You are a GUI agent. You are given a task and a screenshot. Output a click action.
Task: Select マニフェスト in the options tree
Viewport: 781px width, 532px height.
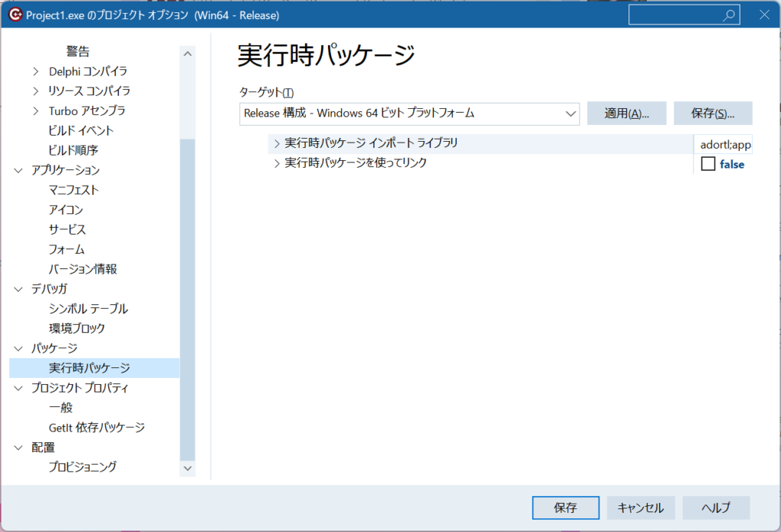pos(73,190)
